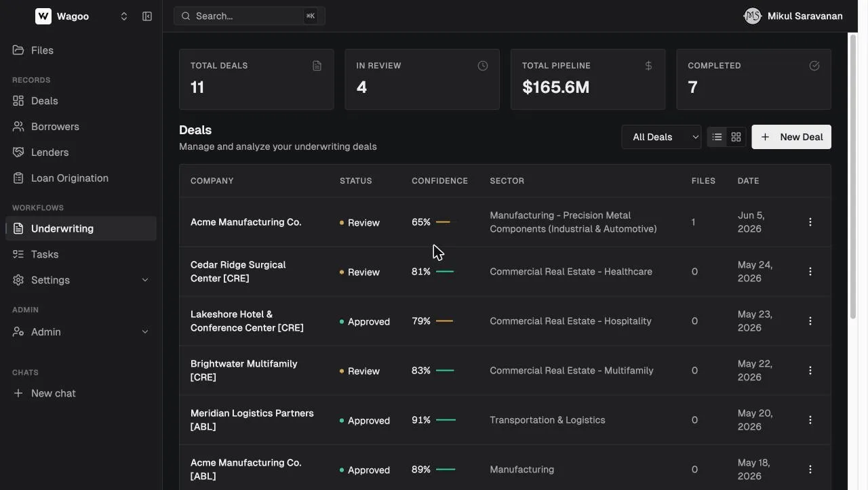868x490 pixels.
Task: Click the 91% confidence bar
Action: [x=446, y=420]
